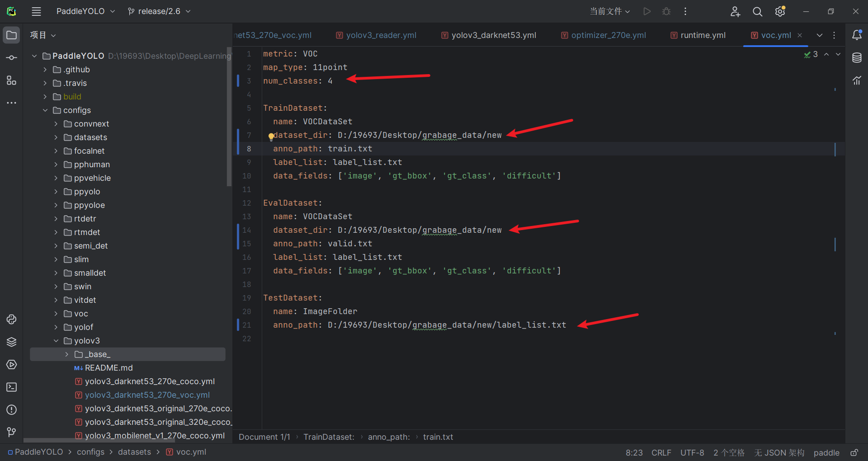Open the main hamburger menu
The image size is (868, 461).
36,11
